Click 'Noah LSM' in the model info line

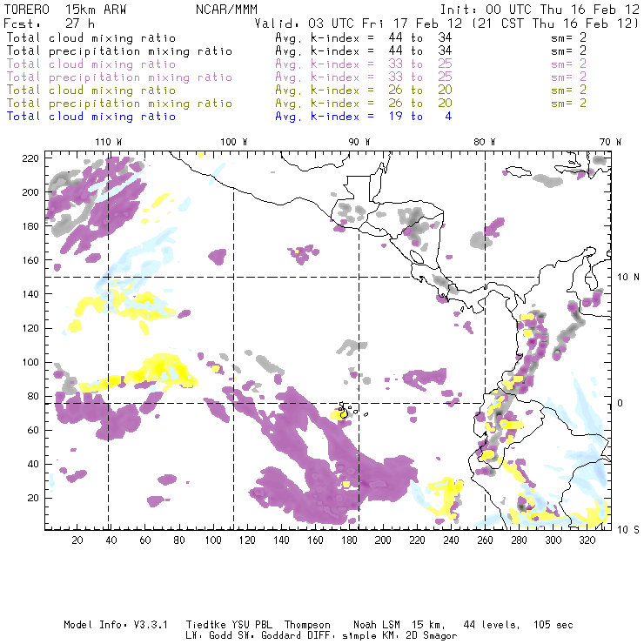[377, 625]
